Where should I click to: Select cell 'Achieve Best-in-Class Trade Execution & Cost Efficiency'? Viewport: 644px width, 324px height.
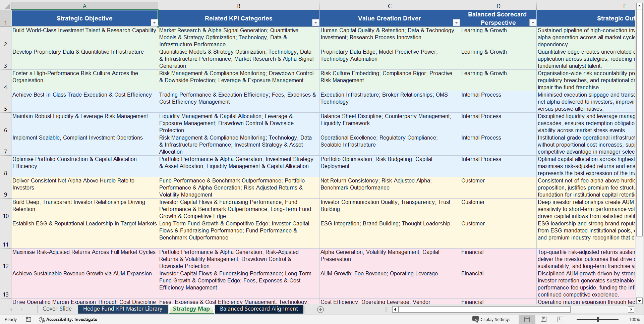point(84,102)
